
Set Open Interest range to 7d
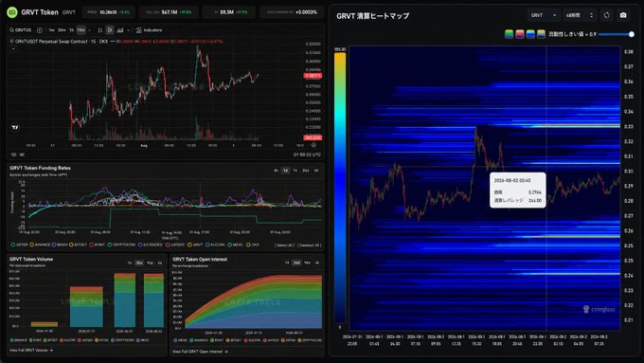(287, 263)
